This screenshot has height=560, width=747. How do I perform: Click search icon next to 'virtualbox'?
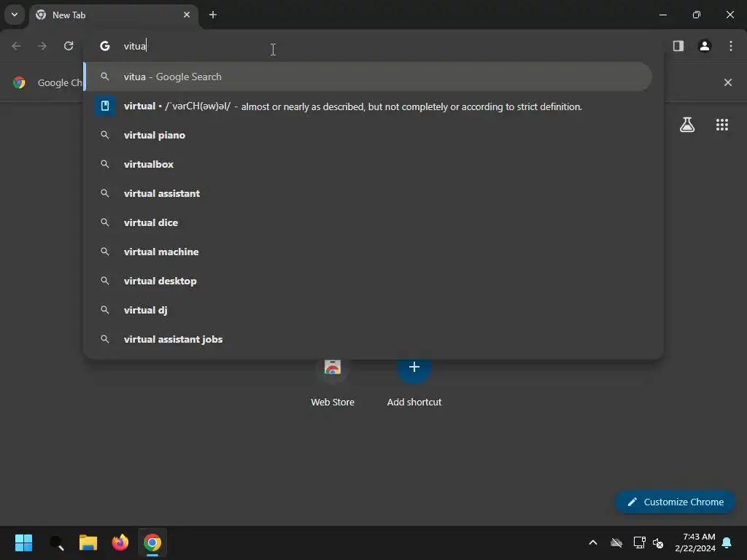click(105, 164)
